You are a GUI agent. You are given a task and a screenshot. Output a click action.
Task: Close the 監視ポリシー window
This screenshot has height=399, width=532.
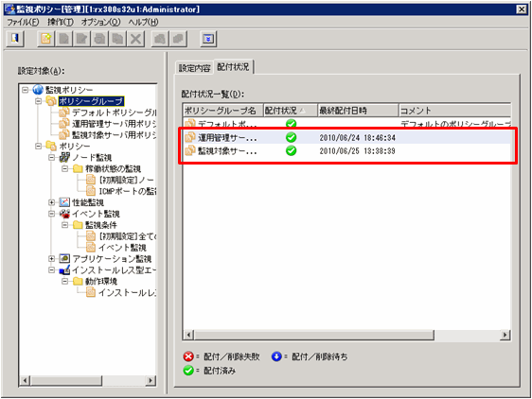coord(522,9)
